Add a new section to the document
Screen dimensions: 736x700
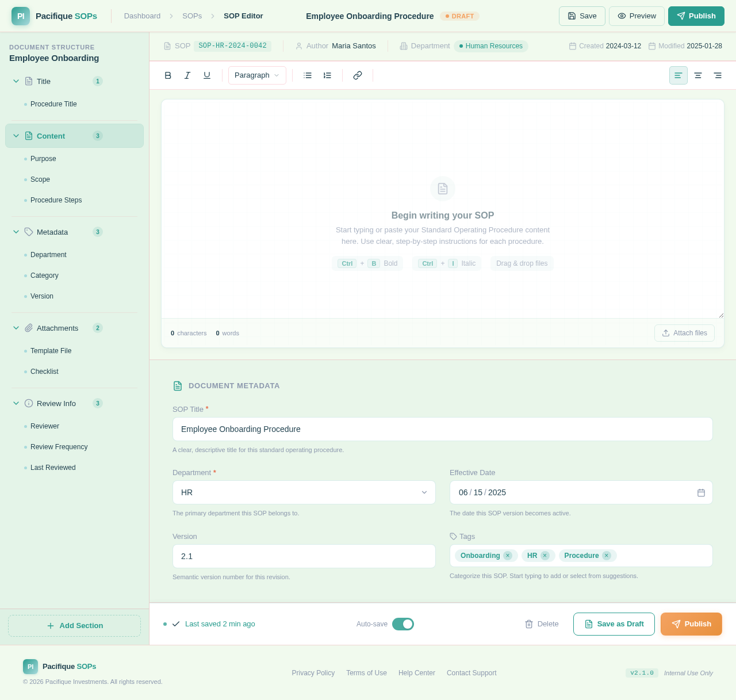pos(75,626)
